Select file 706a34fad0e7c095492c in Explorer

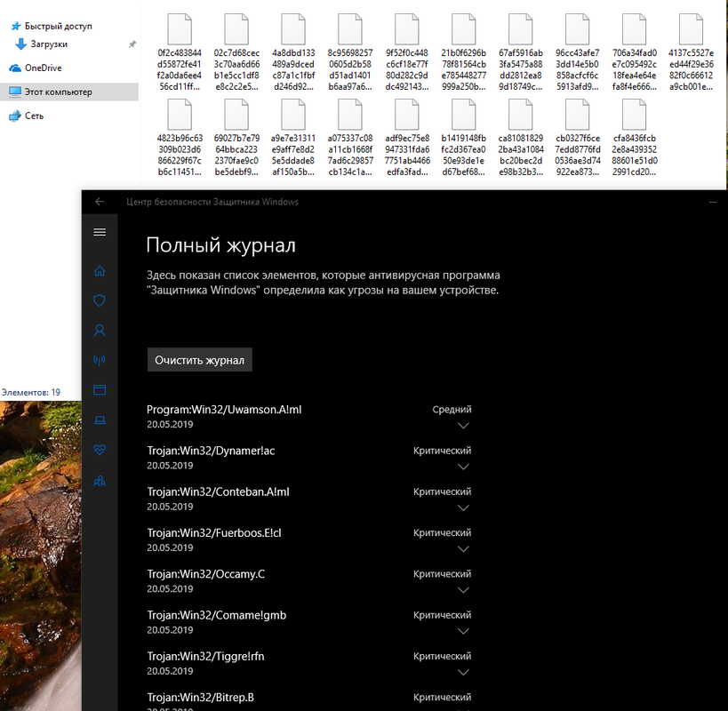(x=634, y=52)
